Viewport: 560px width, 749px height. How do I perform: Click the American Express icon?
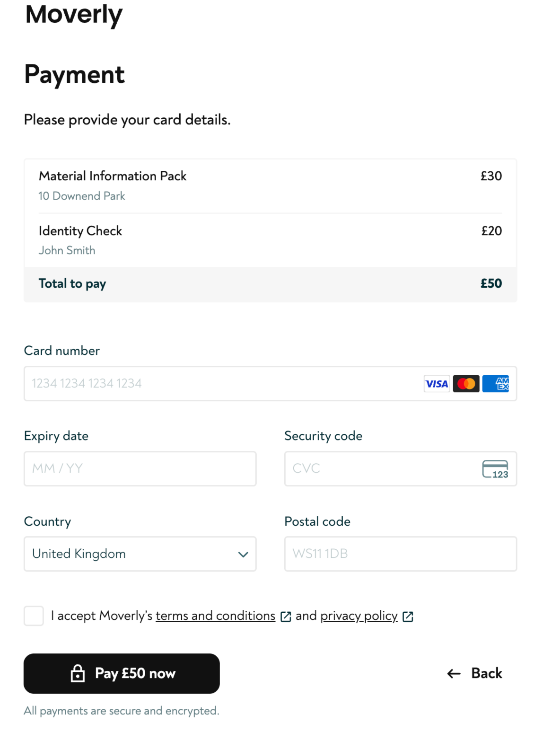[x=496, y=384]
